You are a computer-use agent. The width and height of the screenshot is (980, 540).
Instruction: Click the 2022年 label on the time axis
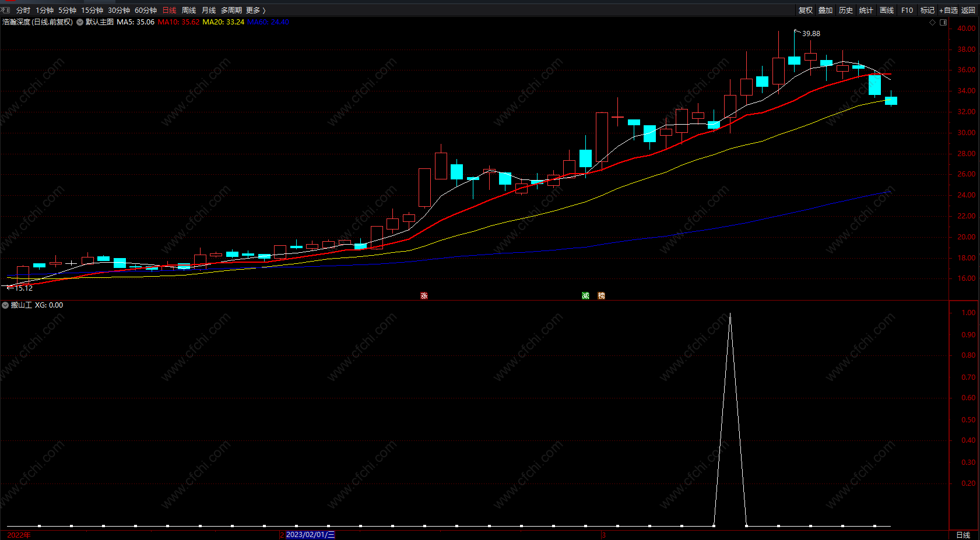tap(19, 535)
